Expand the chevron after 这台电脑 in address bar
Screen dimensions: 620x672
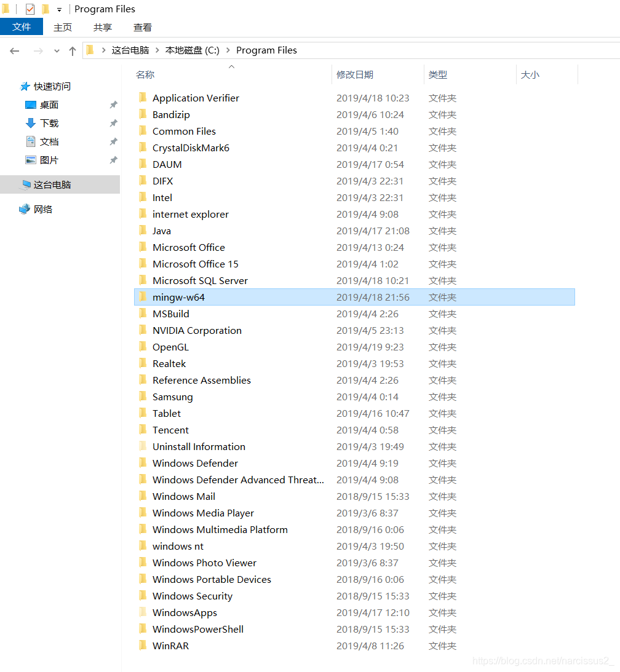point(157,50)
